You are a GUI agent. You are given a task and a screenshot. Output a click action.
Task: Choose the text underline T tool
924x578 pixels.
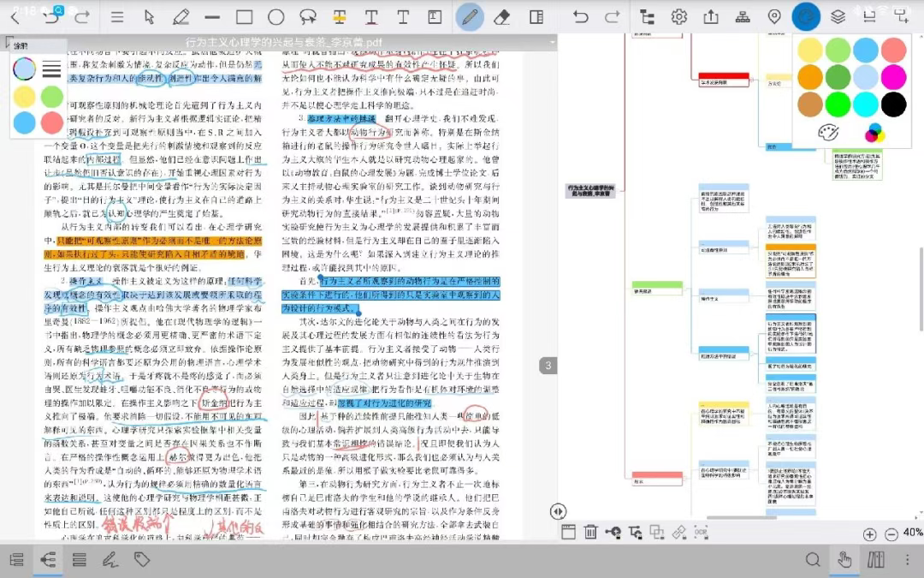[x=371, y=17]
